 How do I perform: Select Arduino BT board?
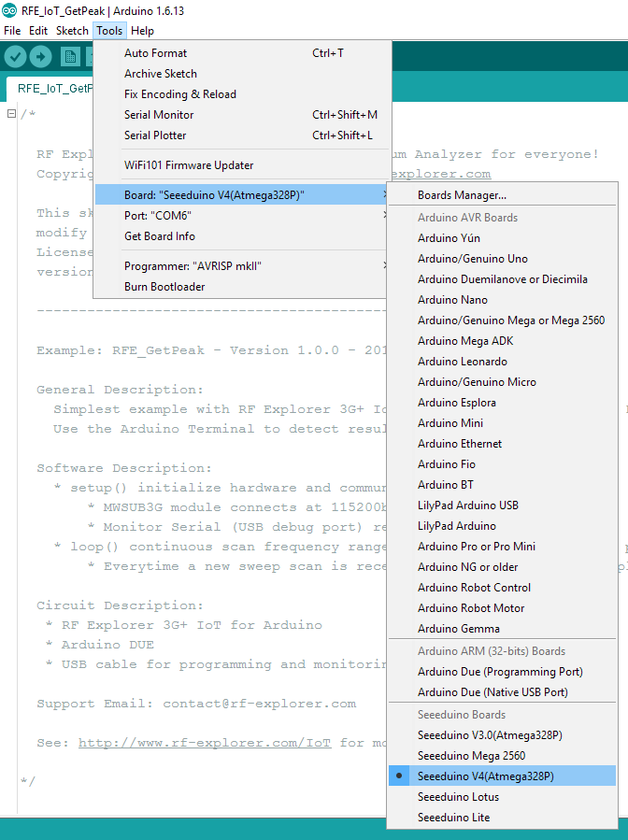(x=502, y=485)
